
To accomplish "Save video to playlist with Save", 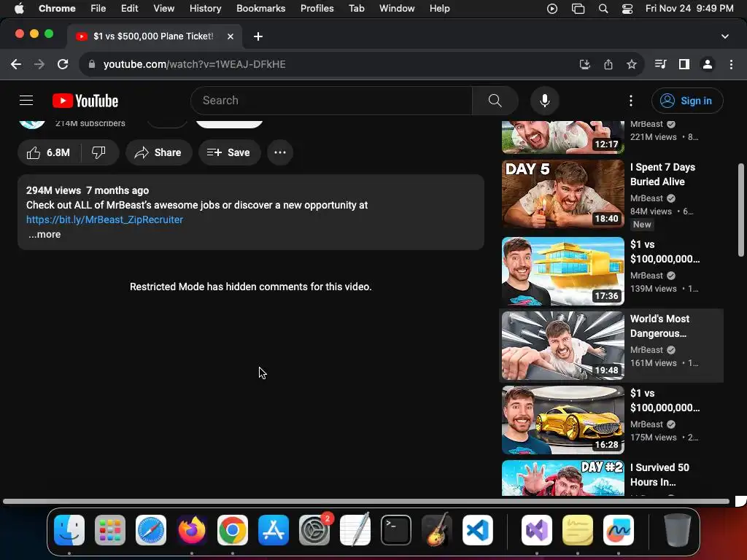I will (x=229, y=152).
